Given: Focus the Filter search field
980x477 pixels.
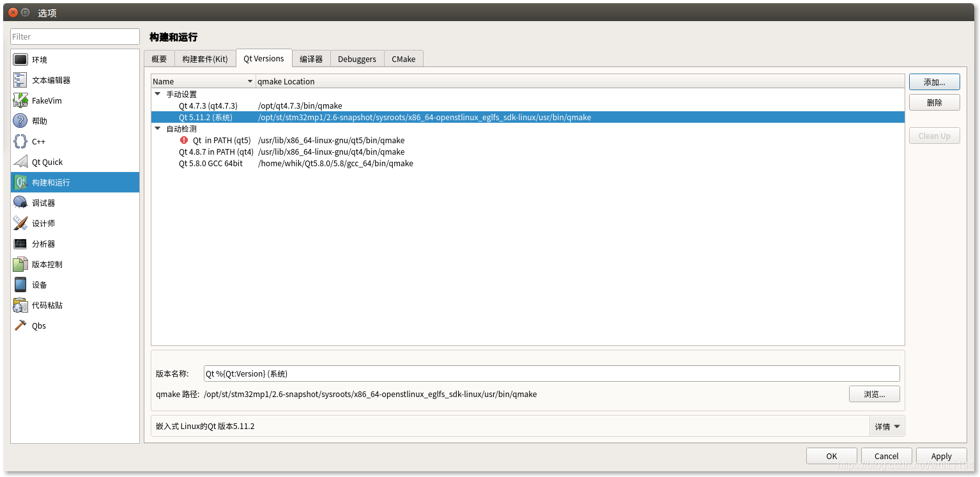Looking at the screenshot, I should point(75,36).
